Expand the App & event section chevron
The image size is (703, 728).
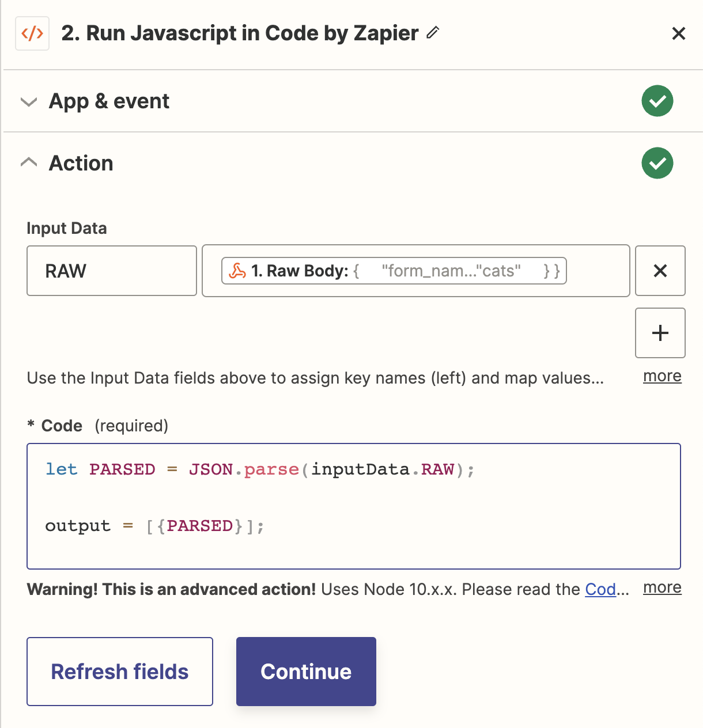(x=29, y=102)
